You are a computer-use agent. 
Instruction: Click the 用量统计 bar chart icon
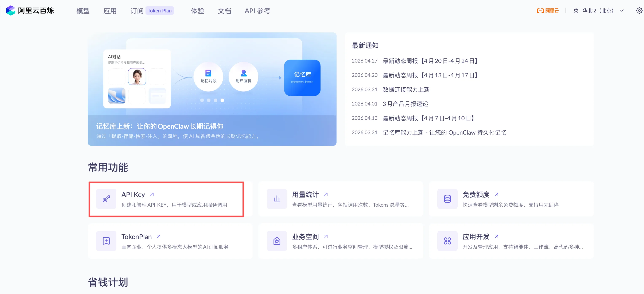click(277, 199)
